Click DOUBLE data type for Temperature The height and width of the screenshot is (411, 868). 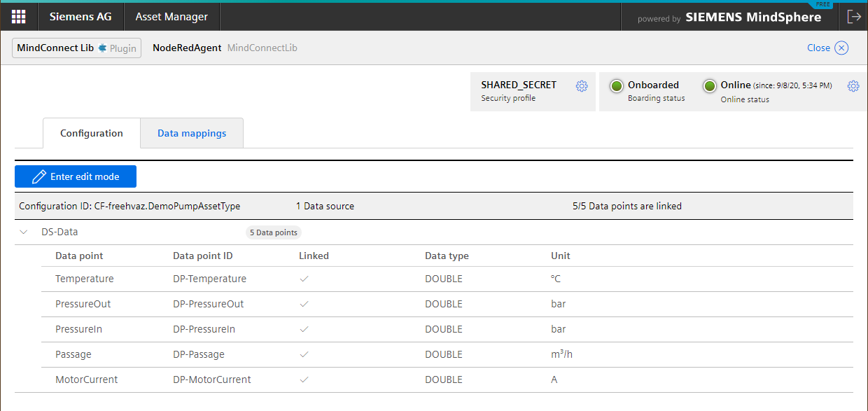coord(444,279)
